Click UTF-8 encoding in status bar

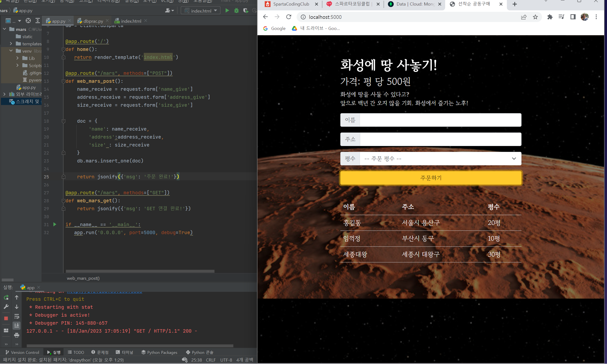[x=226, y=360]
